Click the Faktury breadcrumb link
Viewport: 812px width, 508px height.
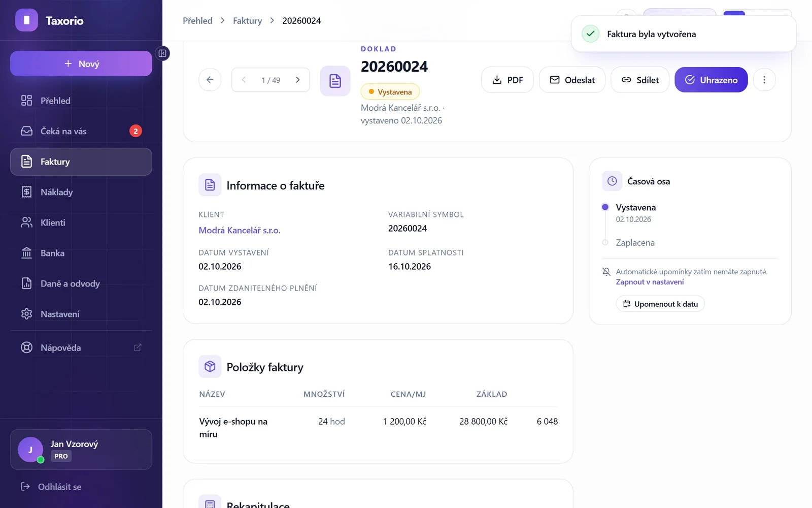248,21
